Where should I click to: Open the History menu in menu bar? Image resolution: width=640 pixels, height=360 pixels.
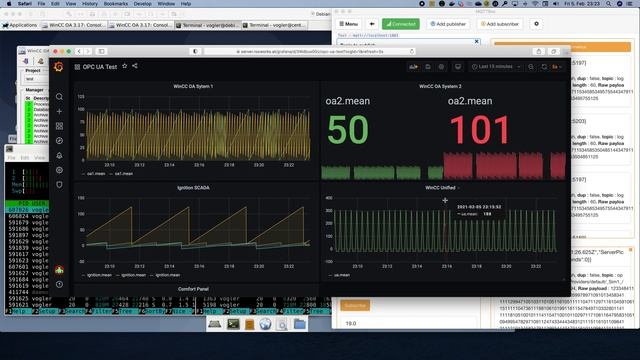click(89, 4)
